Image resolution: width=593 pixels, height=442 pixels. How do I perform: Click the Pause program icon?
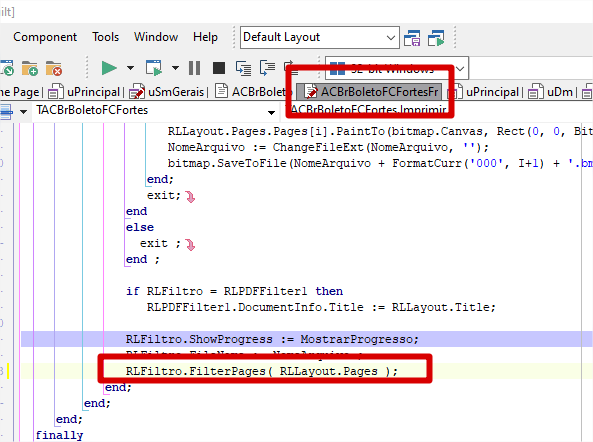click(x=194, y=68)
